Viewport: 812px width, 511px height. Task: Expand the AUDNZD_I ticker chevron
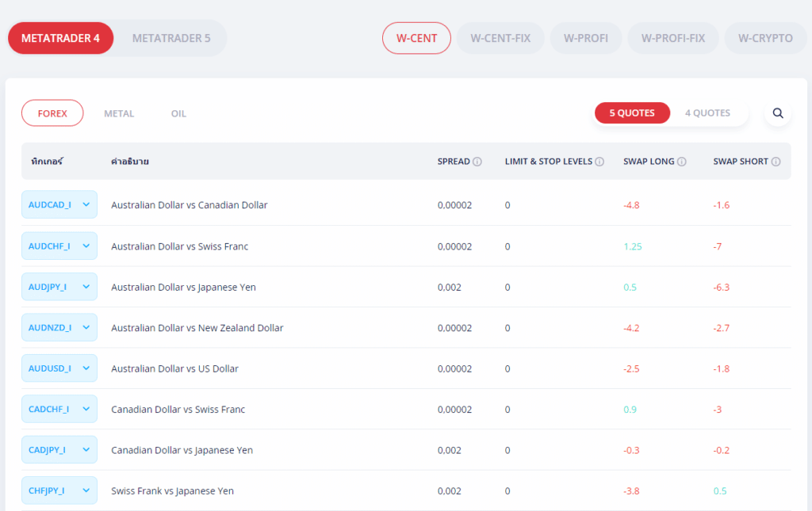point(86,327)
